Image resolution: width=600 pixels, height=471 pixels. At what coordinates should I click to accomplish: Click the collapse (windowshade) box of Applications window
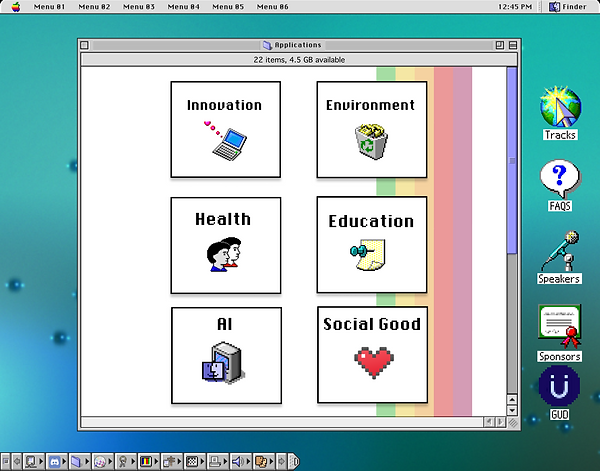pos(513,45)
